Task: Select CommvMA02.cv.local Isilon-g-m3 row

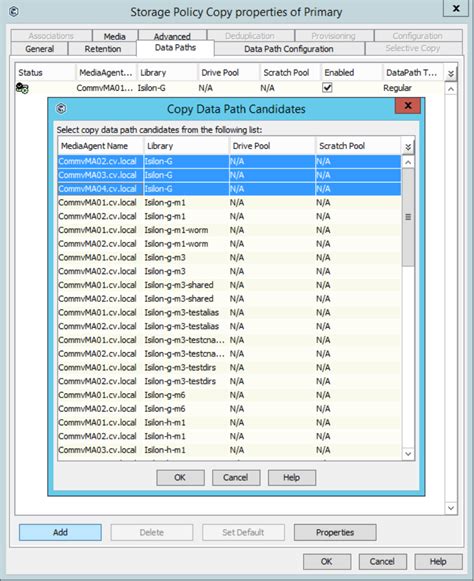Action: 229,271
